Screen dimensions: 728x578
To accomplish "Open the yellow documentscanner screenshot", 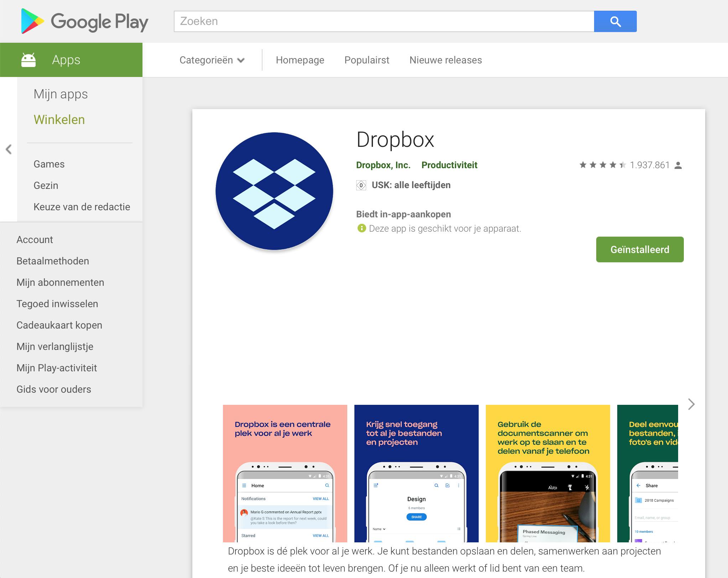I will [547, 473].
